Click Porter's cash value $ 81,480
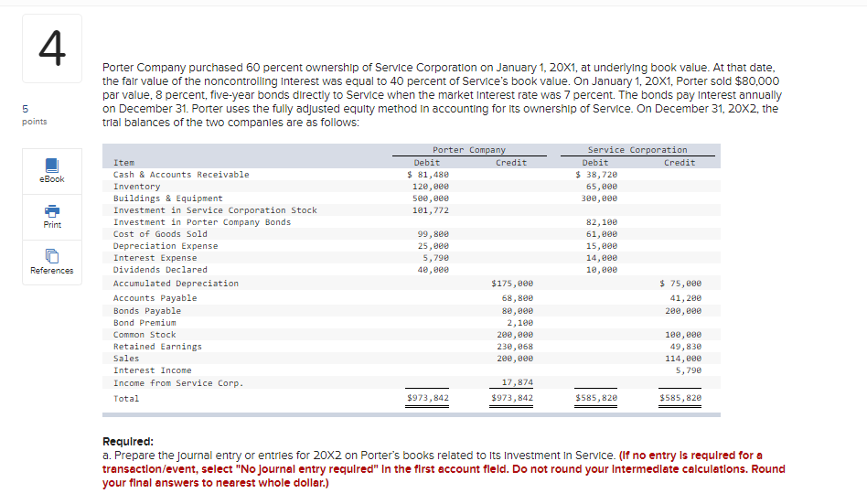This screenshot has width=867, height=504. [x=427, y=175]
